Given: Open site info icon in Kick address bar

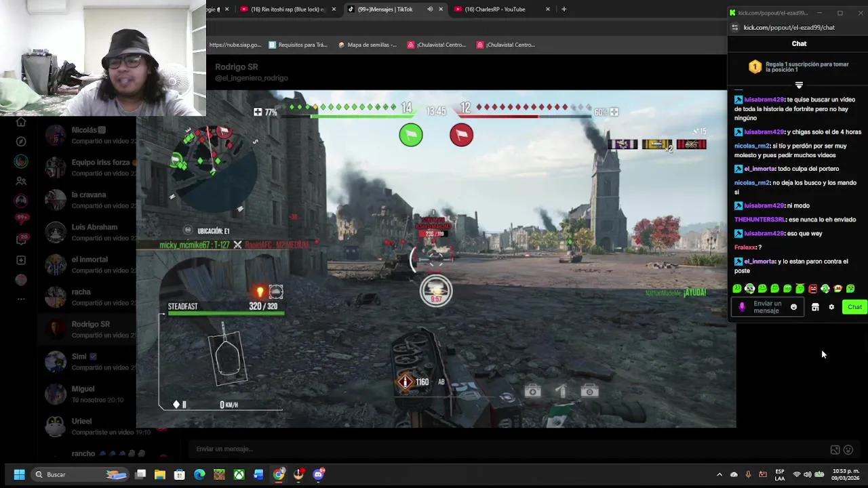Looking at the screenshot, I should pyautogui.click(x=734, y=28).
